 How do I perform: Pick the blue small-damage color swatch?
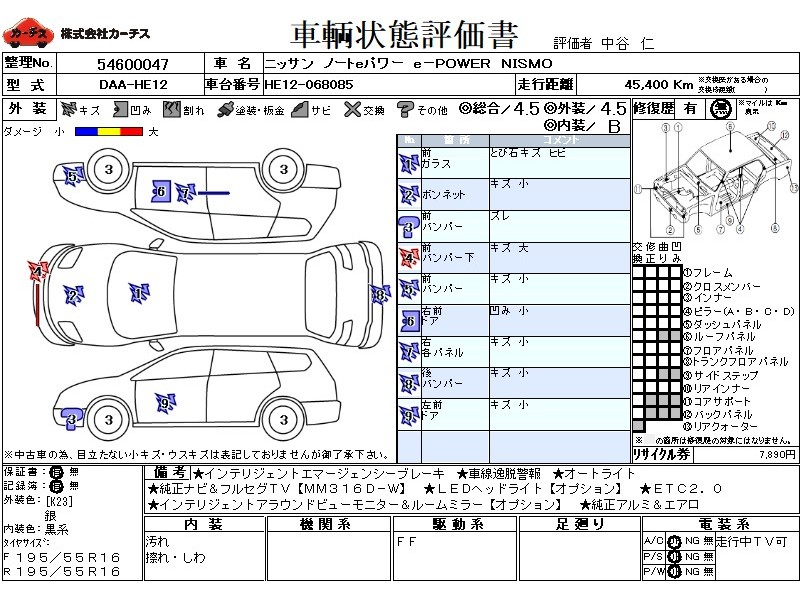point(86,132)
